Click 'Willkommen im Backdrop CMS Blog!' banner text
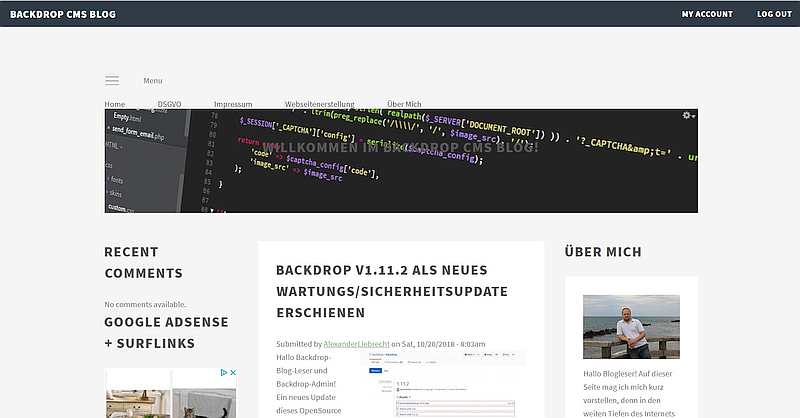The height and width of the screenshot is (418, 800). [x=401, y=148]
